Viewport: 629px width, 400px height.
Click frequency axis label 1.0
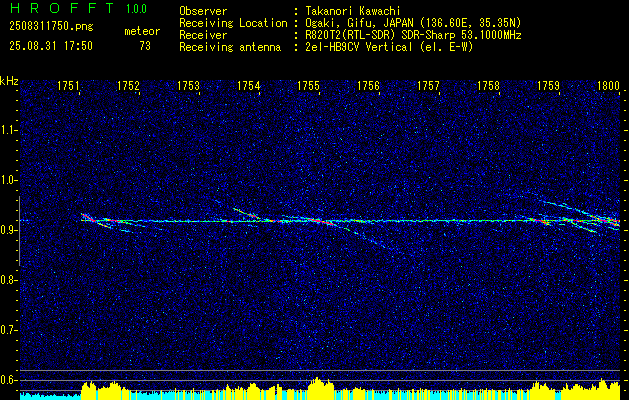point(8,180)
